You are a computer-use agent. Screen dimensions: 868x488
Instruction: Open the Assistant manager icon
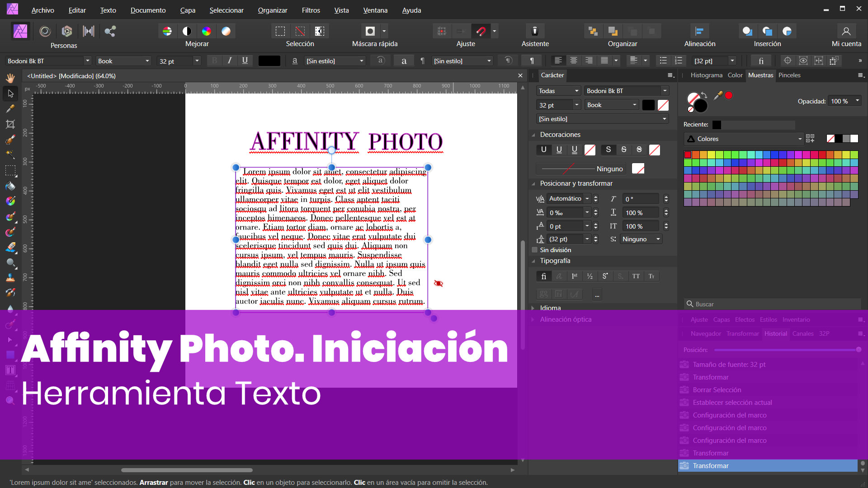tap(535, 31)
